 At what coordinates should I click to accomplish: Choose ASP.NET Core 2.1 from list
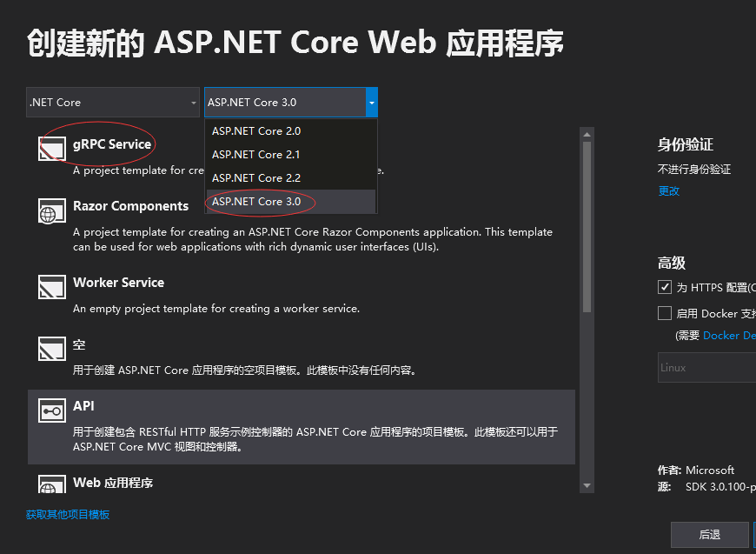(x=256, y=155)
